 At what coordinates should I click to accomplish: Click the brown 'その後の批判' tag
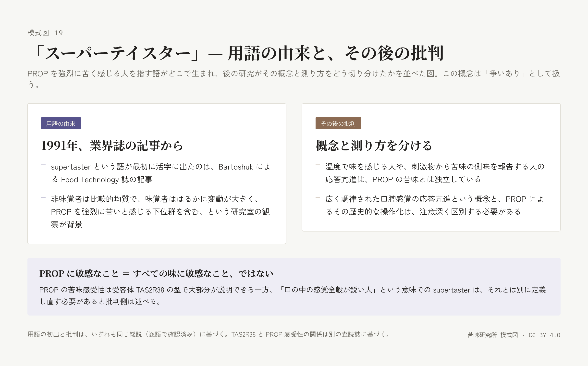point(338,123)
